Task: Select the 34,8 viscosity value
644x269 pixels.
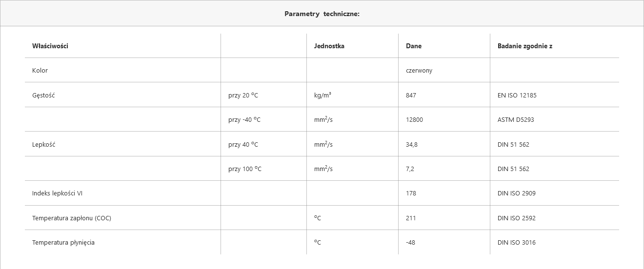Action: click(412, 144)
